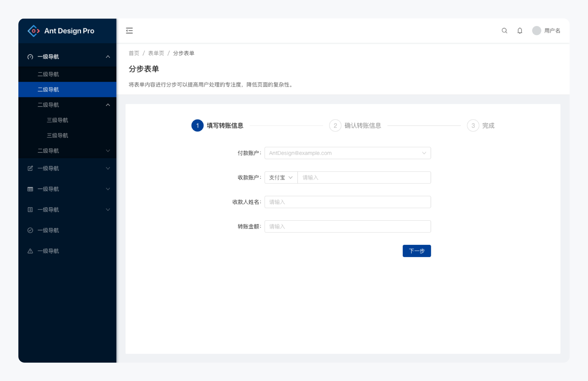Screen dimensions: 588x381
Task: Click the warning triangle icon in the sidebar
Action: (30, 251)
